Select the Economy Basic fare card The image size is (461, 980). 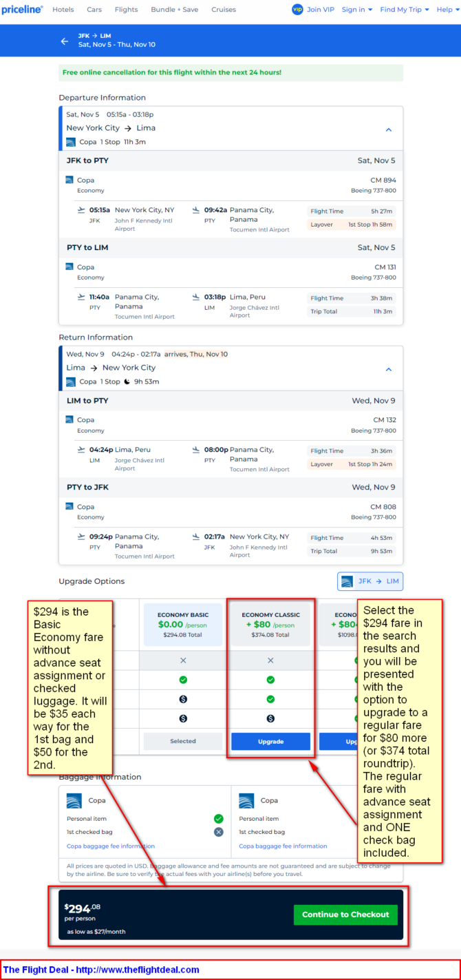click(183, 625)
